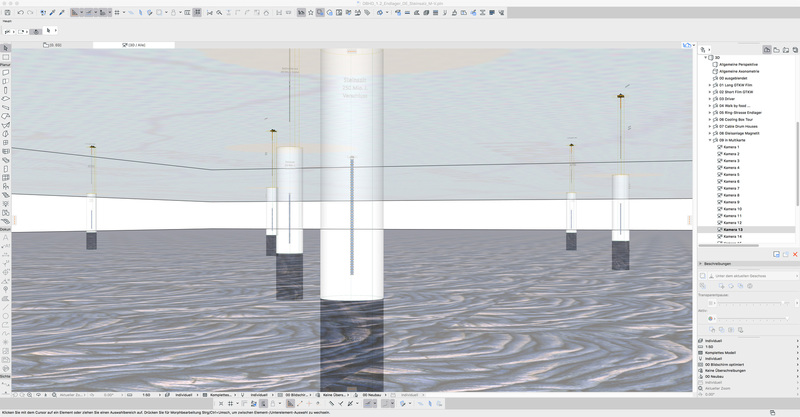Click the navigator vertical scrollbar
800x417 pixels.
click(x=797, y=150)
